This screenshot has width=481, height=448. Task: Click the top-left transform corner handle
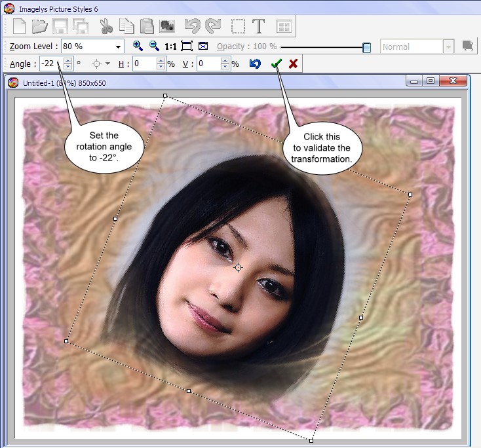(x=165, y=96)
